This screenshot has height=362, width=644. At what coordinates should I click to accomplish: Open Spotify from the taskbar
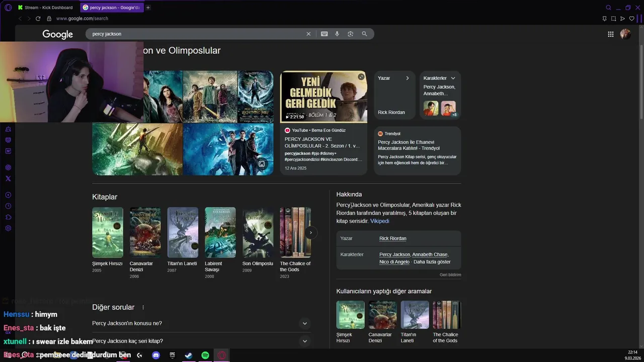click(205, 355)
